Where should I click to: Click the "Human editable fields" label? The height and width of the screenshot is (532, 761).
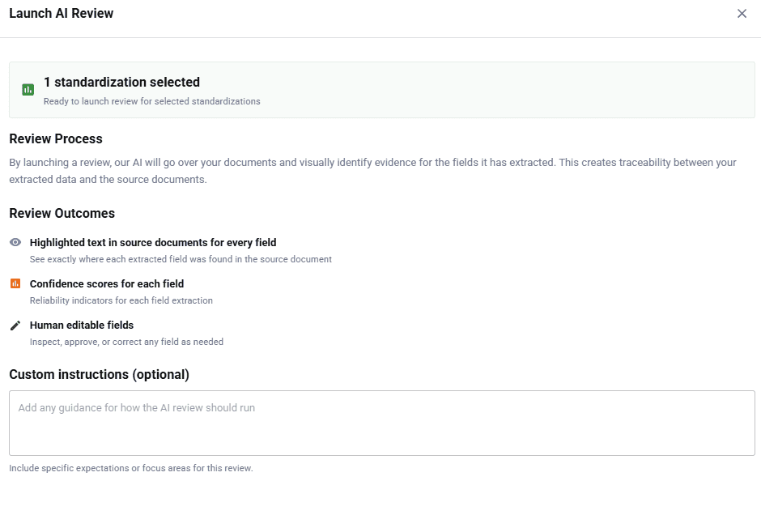(82, 326)
